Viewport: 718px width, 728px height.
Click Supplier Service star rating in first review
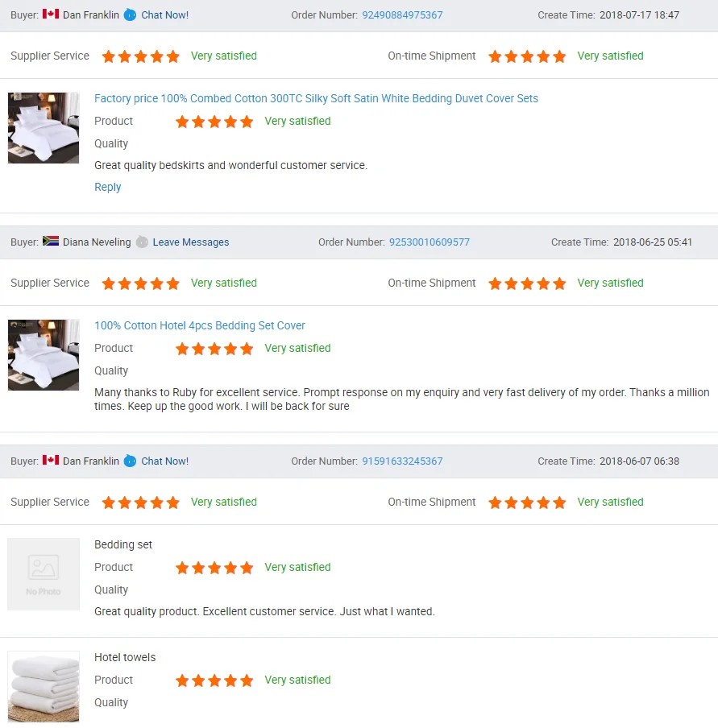(x=141, y=56)
